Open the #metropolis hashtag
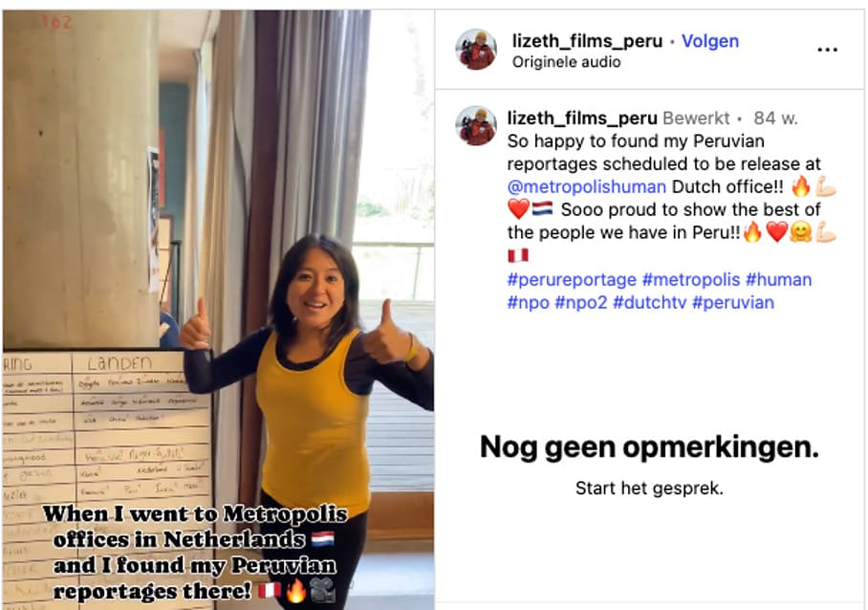Screen dimensions: 868x610 [x=691, y=279]
